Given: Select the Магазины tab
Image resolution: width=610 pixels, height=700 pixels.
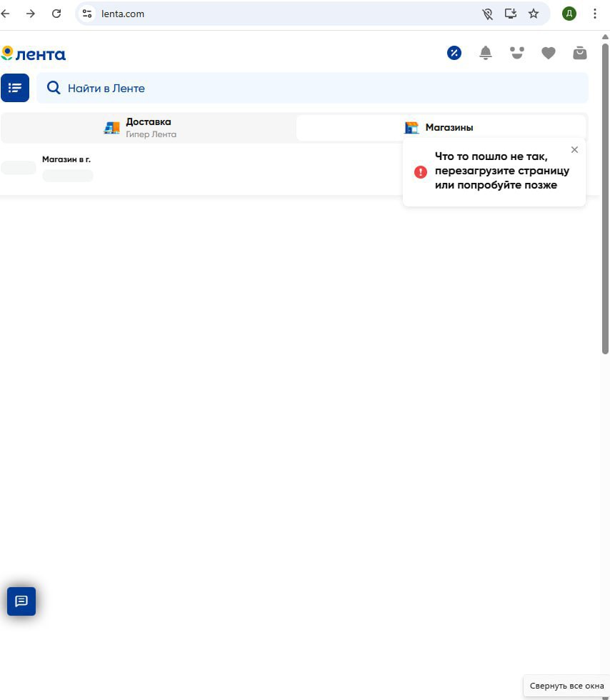Looking at the screenshot, I should (x=441, y=128).
